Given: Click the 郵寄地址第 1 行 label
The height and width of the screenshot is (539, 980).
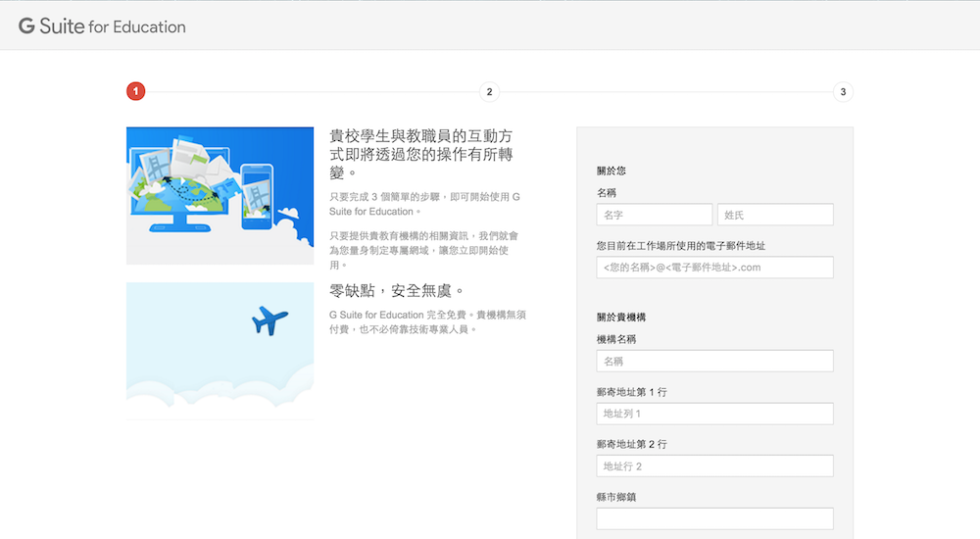Looking at the screenshot, I should tap(631, 392).
